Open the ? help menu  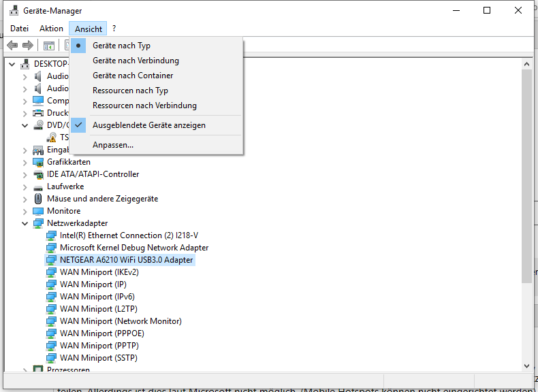click(x=114, y=29)
